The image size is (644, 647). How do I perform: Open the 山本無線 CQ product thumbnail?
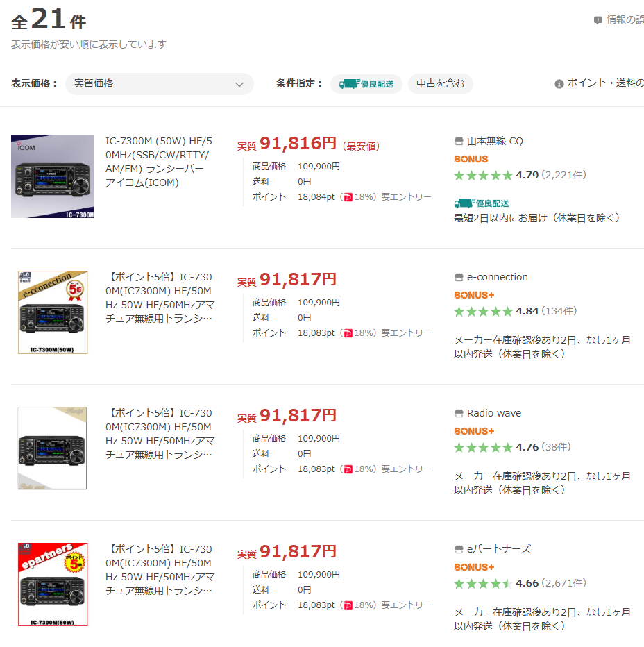53,176
